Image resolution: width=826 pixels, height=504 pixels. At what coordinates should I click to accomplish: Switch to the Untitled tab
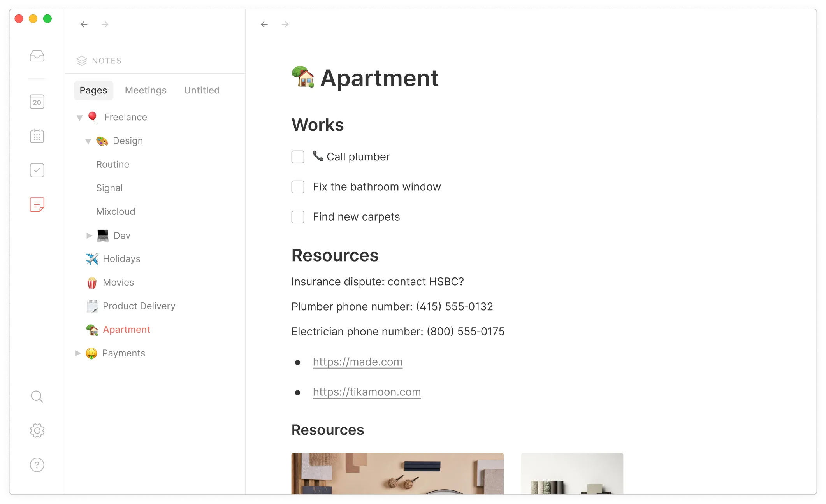click(202, 90)
